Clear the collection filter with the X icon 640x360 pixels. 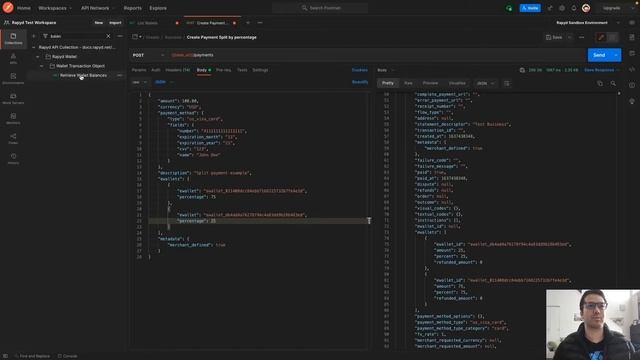click(108, 36)
